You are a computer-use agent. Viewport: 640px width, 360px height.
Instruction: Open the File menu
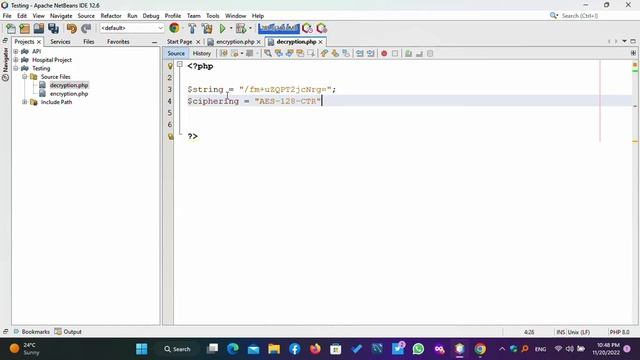point(7,16)
